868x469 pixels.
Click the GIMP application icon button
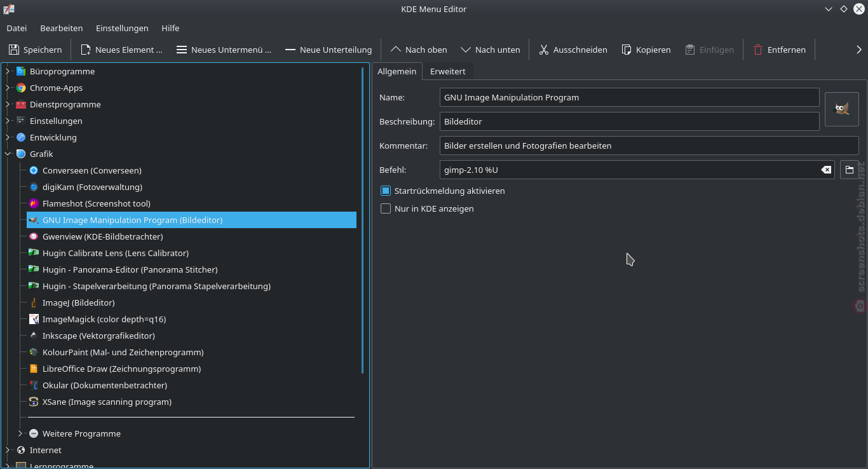841,109
